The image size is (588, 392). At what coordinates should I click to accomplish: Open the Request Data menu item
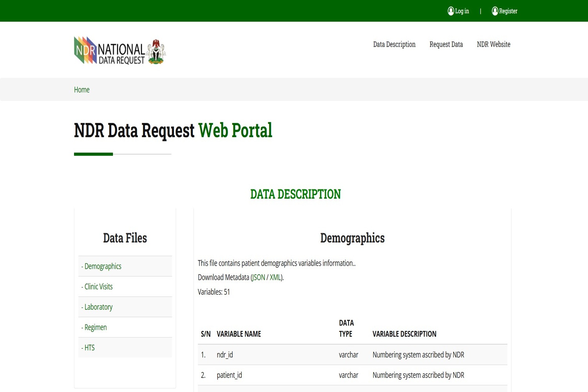(446, 44)
